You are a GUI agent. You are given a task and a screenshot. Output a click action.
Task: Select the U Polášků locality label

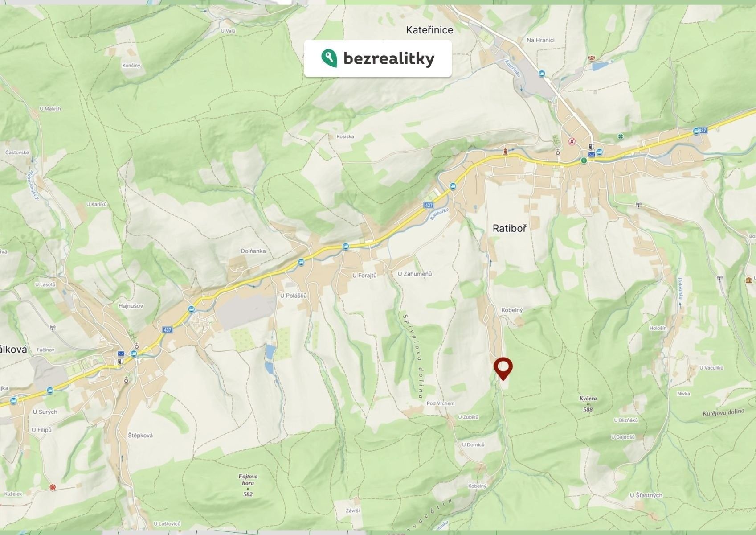(293, 296)
